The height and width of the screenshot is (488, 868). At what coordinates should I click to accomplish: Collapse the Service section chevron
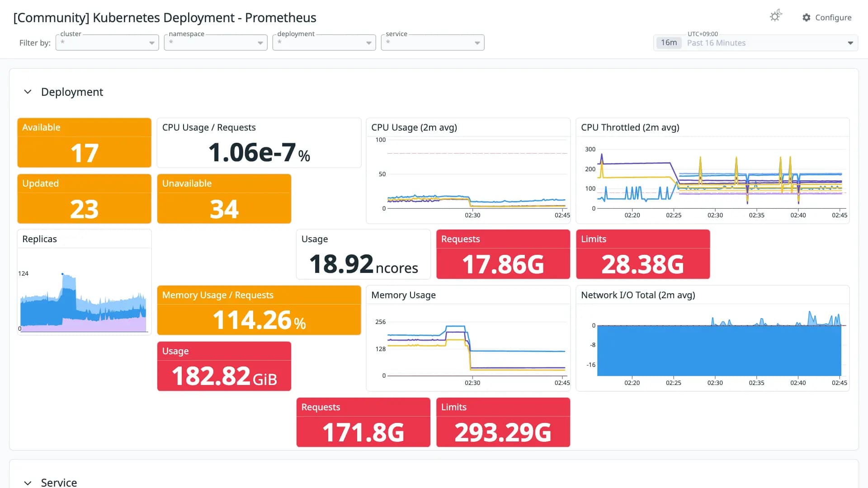pyautogui.click(x=28, y=483)
